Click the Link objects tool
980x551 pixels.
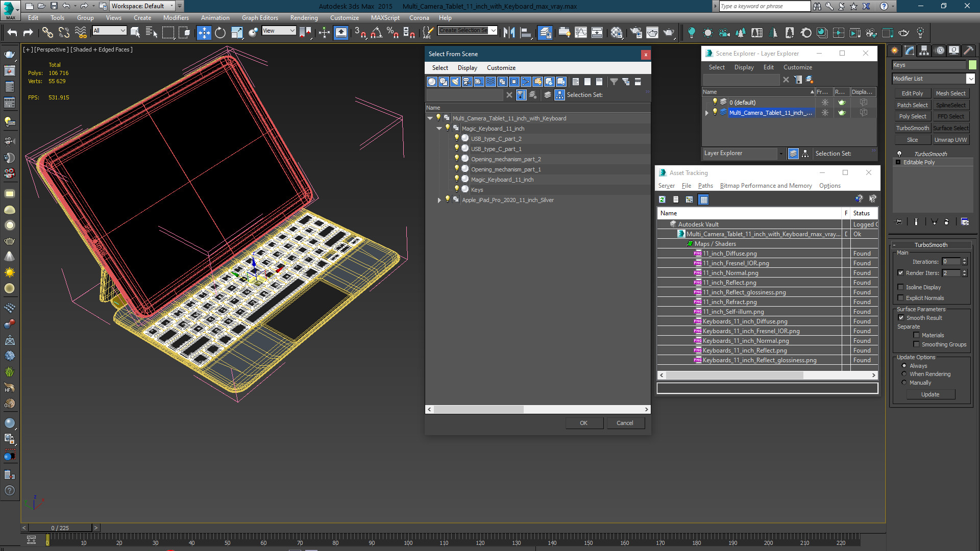pyautogui.click(x=47, y=33)
